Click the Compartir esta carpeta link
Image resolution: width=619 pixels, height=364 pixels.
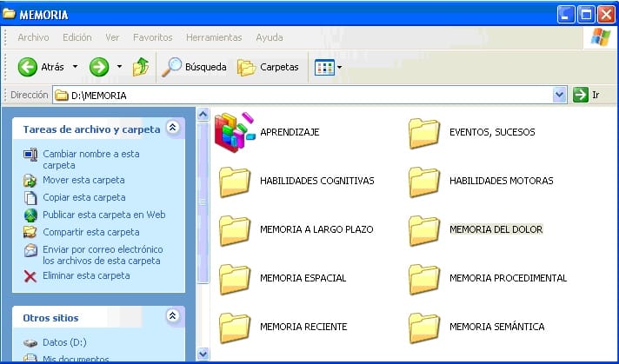tap(91, 232)
